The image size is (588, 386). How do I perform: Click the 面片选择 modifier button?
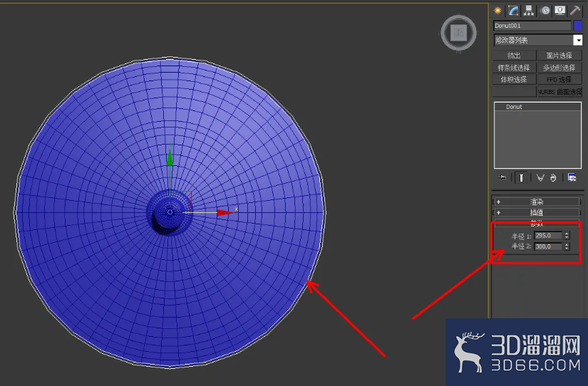(559, 56)
